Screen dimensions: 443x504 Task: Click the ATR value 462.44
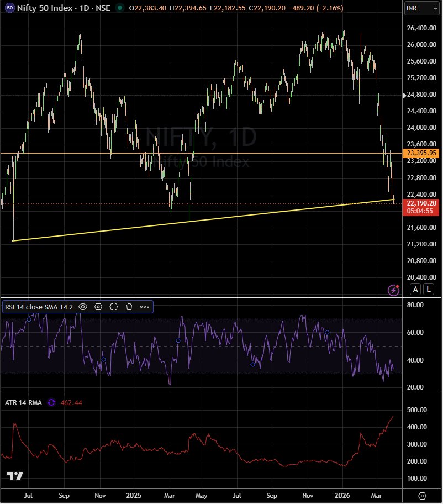[x=71, y=403]
